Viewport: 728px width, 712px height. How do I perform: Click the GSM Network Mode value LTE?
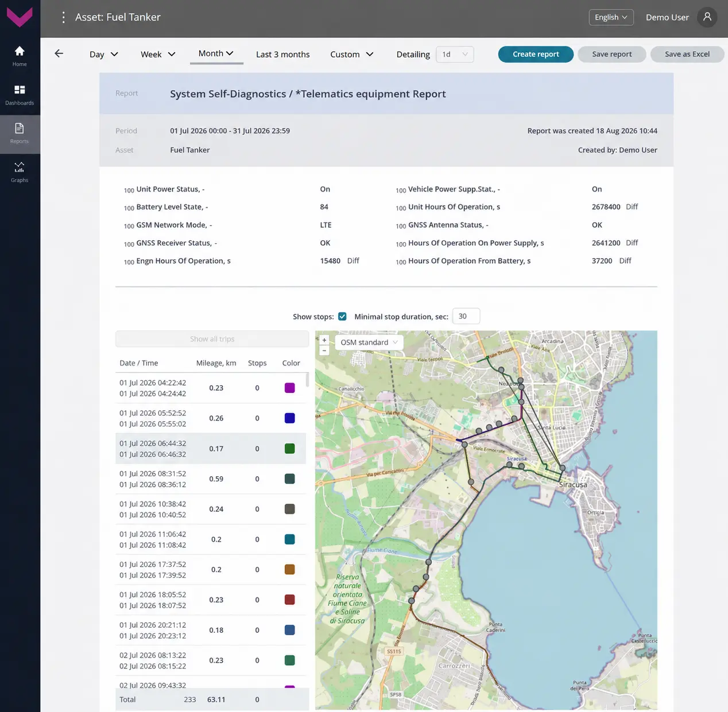326,225
